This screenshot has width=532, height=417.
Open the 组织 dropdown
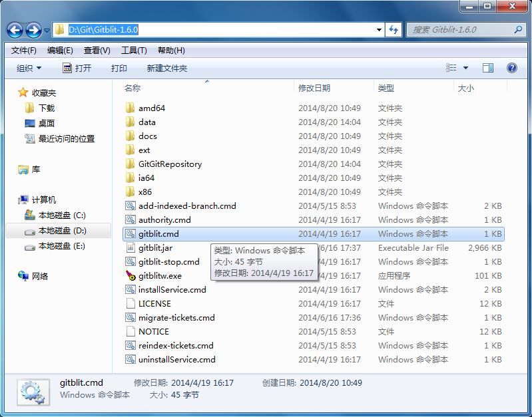point(29,68)
